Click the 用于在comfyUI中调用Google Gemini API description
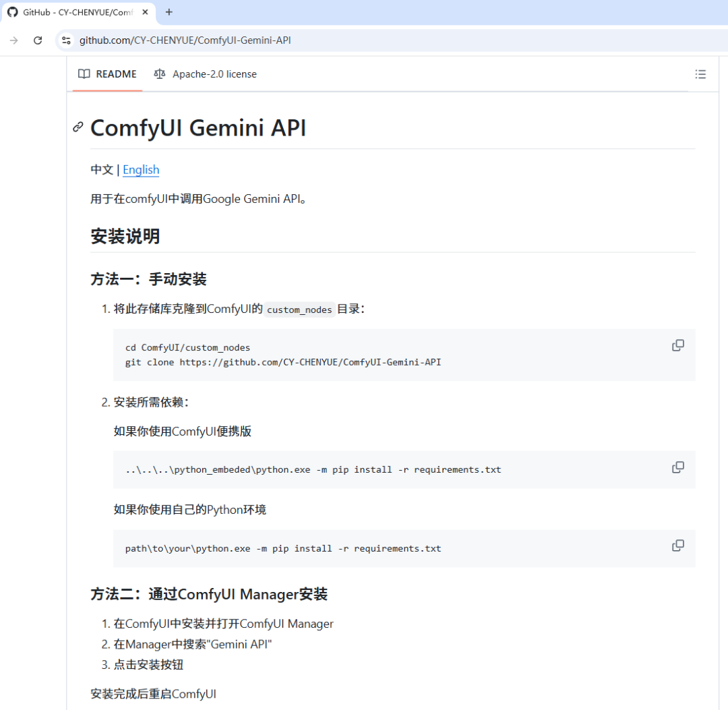 pyautogui.click(x=198, y=199)
